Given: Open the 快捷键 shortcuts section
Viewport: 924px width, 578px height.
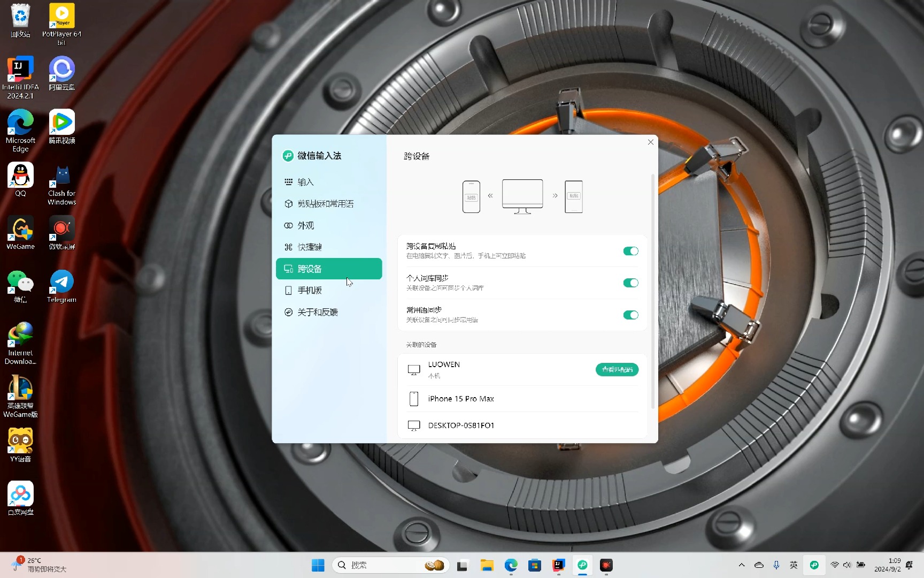Looking at the screenshot, I should coord(329,247).
